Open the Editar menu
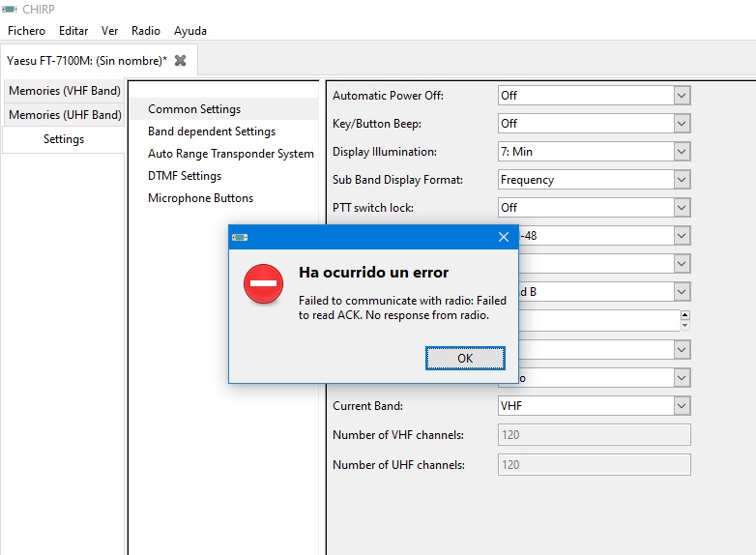 [73, 31]
